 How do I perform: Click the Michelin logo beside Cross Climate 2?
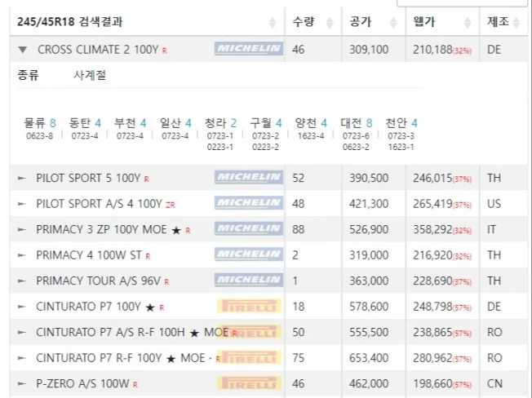(x=249, y=50)
